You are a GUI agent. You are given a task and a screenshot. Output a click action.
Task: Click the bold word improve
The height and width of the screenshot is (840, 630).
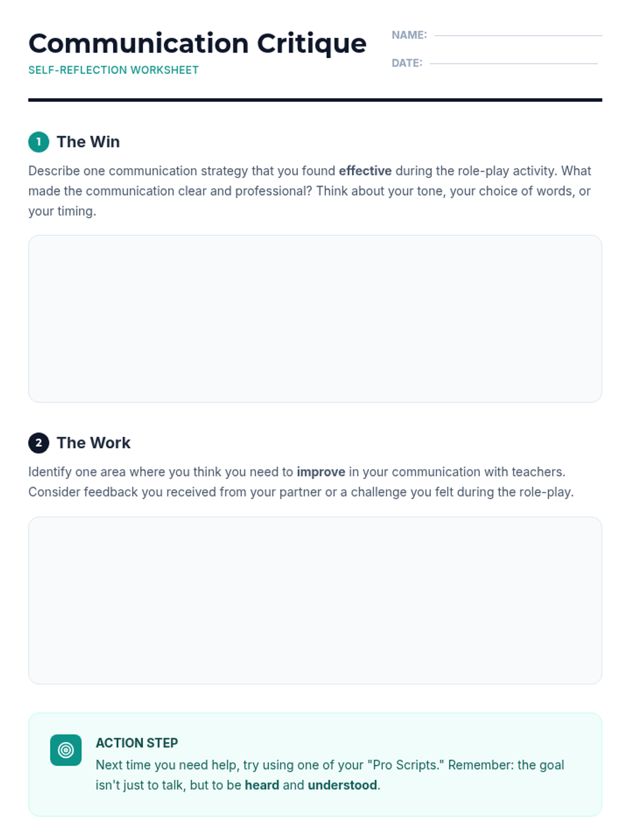point(321,471)
